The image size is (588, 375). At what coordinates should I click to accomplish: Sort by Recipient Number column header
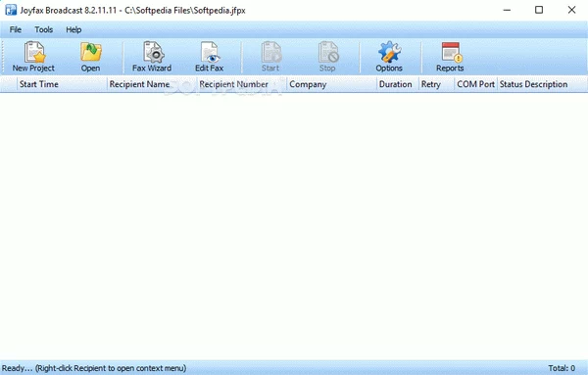click(242, 84)
